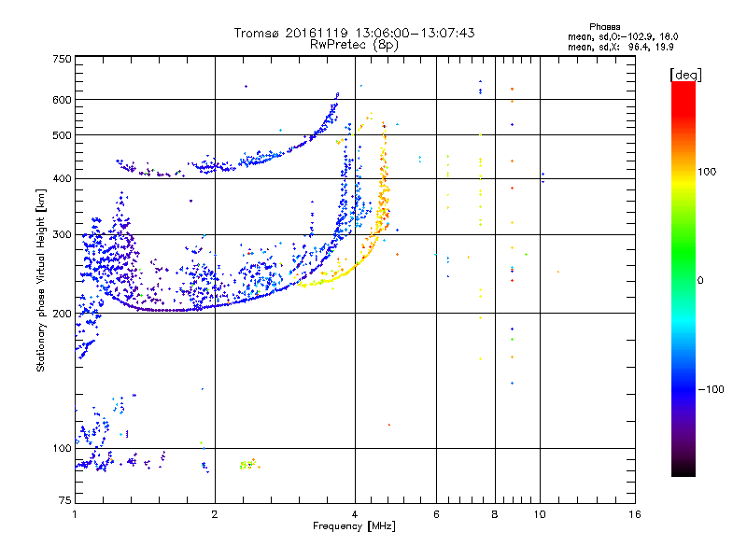Screen dimensions: 747x560
Task: Click the x-axis tick label '6'
Action: [436, 514]
